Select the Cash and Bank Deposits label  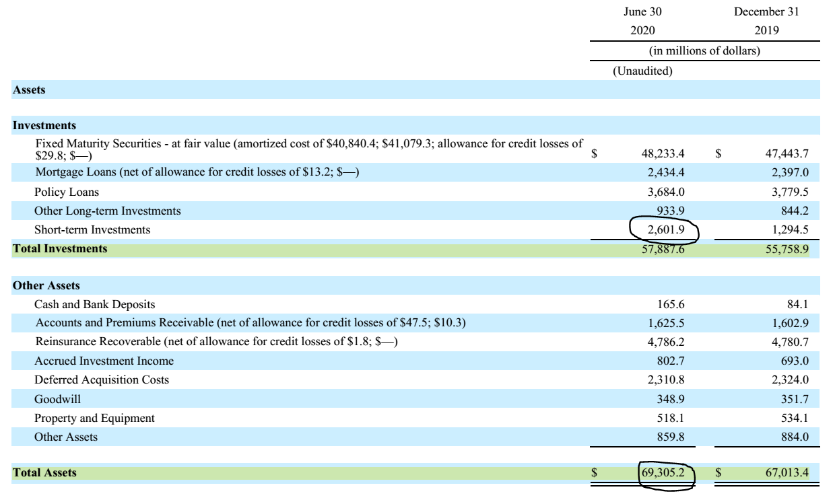(94, 305)
